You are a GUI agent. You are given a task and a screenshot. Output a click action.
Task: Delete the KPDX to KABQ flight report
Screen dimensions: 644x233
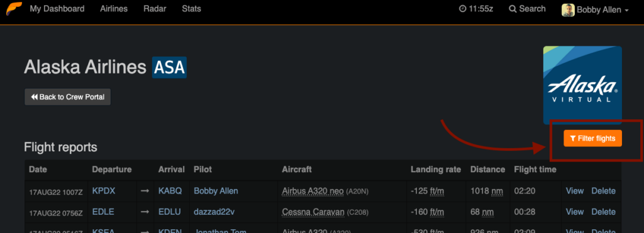(x=603, y=191)
